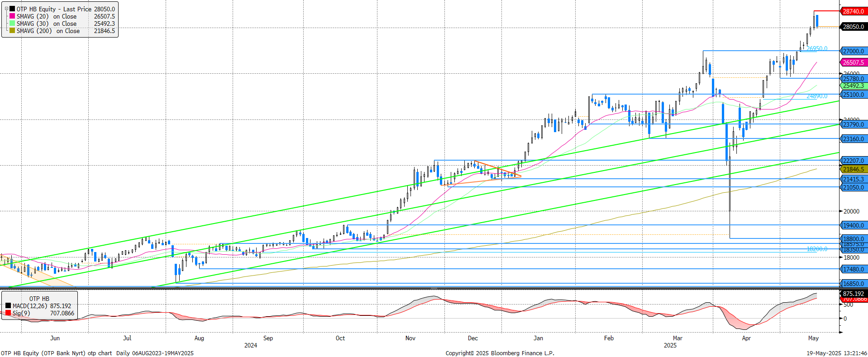Click the 'Apr' month label on time axis
Screen dimensions: 868x357
(x=746, y=338)
